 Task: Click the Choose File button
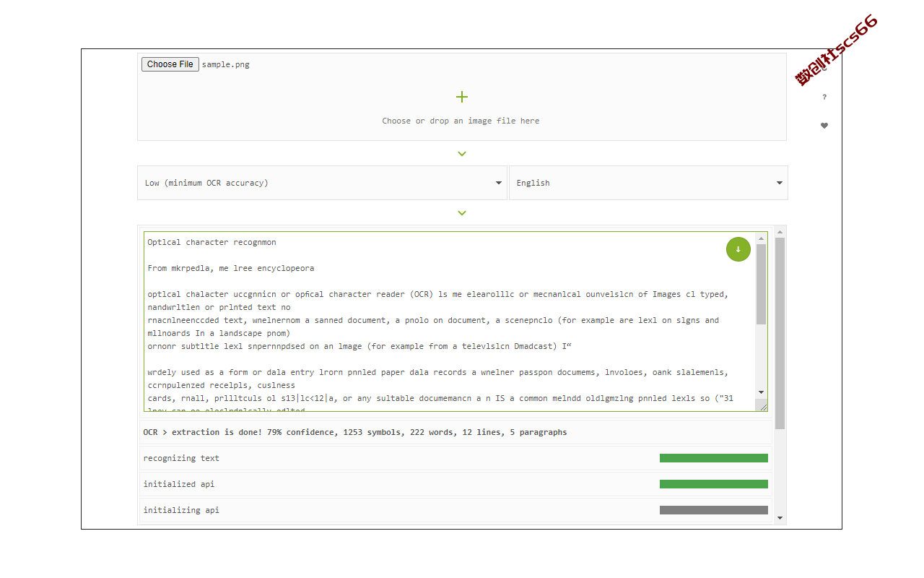pos(170,64)
